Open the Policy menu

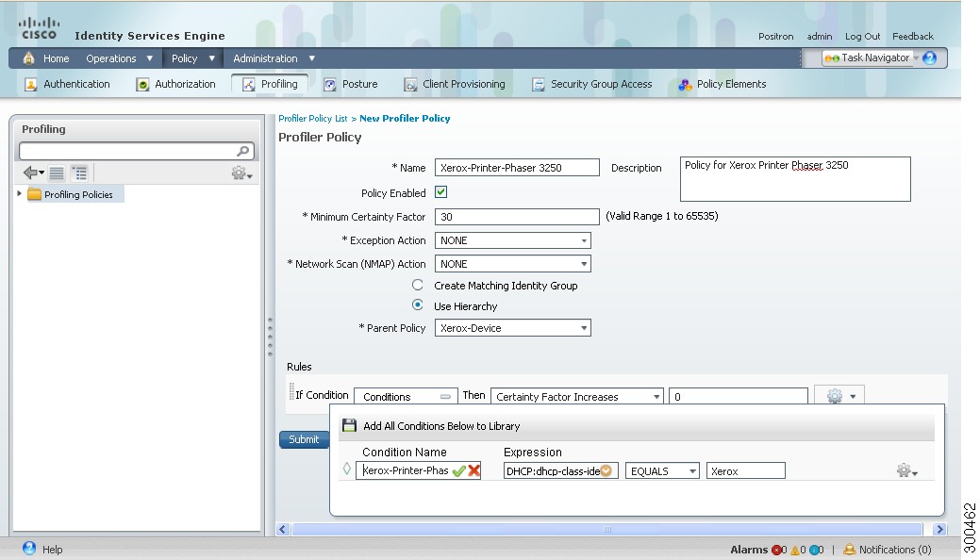point(193,58)
